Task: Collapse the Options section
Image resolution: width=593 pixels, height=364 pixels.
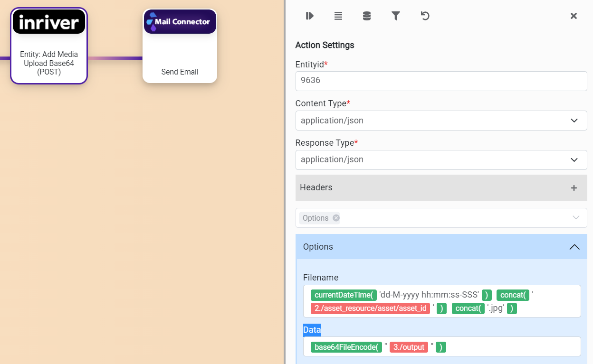Action: click(574, 247)
